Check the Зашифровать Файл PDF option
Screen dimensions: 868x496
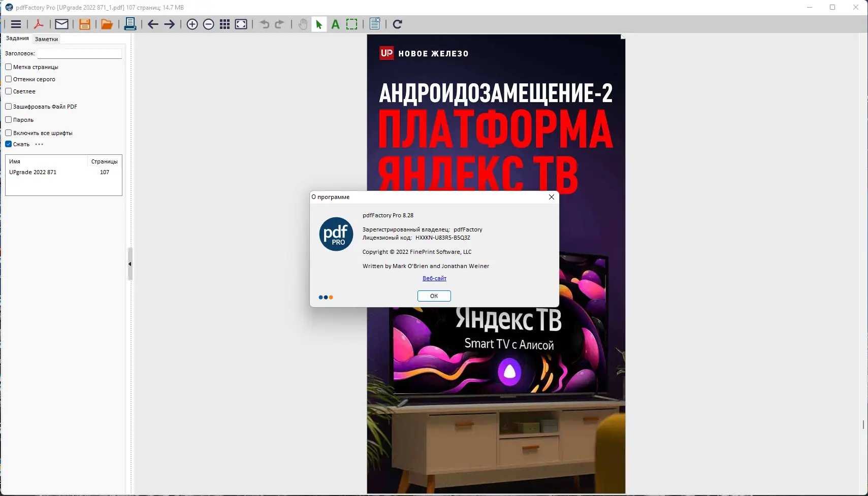[8, 106]
